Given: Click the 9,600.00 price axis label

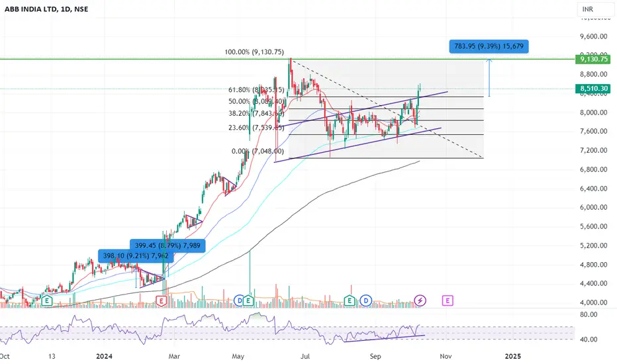Looking at the screenshot, I should click(593, 36).
